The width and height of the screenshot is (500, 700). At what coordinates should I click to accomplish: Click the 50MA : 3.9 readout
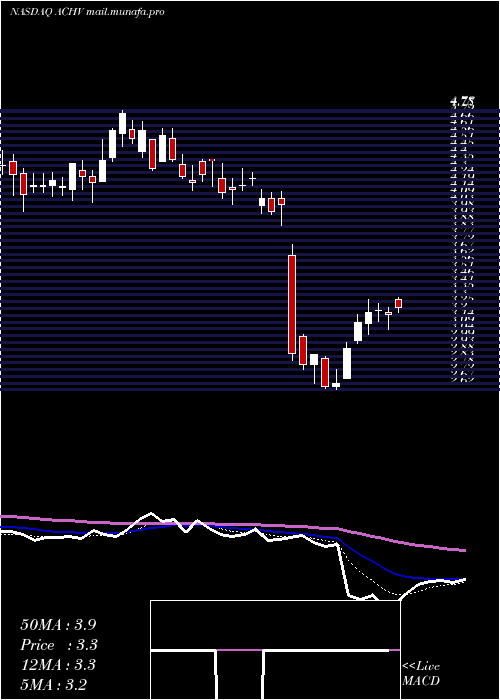[58, 625]
